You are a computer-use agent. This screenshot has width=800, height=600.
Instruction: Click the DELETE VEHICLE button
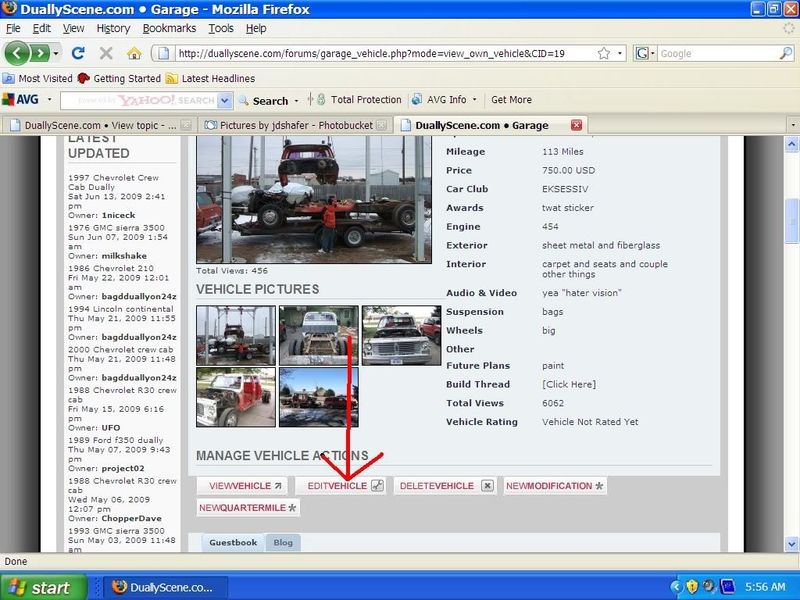pos(444,485)
